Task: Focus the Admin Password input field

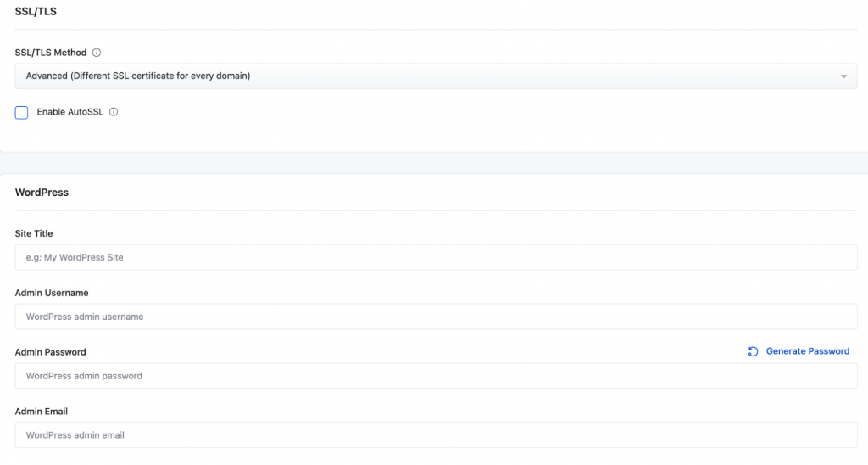Action: pos(436,376)
